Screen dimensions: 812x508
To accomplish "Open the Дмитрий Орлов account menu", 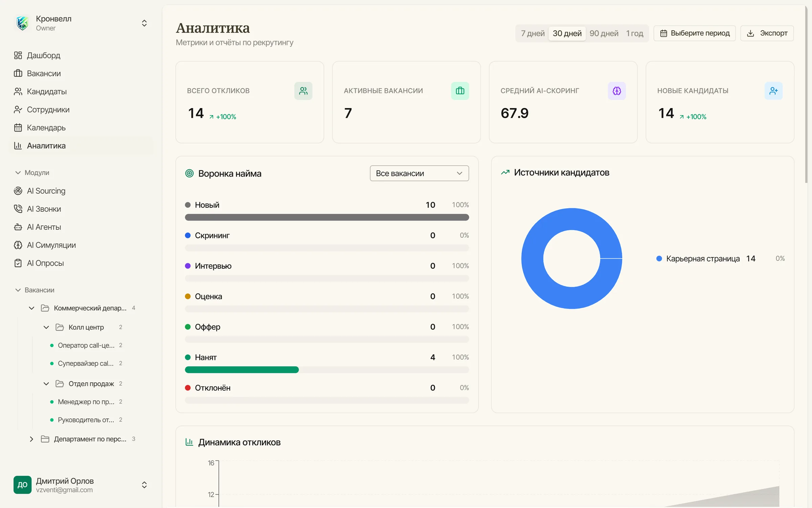I will (x=144, y=485).
